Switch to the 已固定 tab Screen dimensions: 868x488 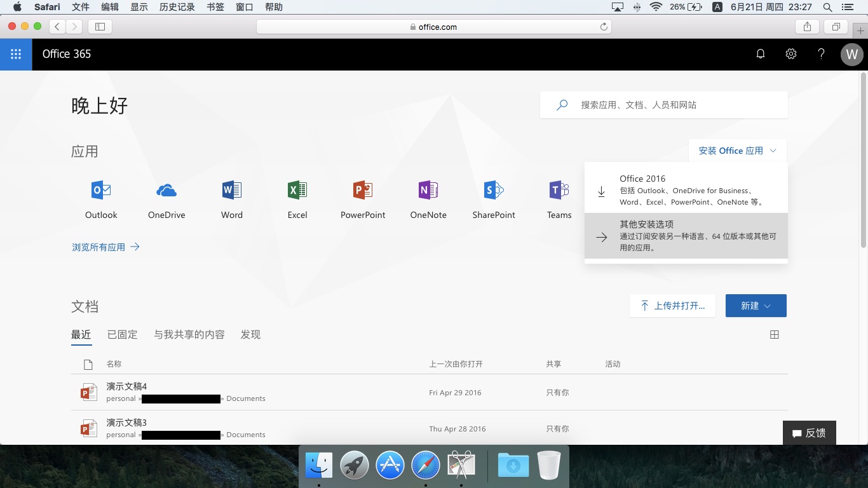click(x=123, y=335)
